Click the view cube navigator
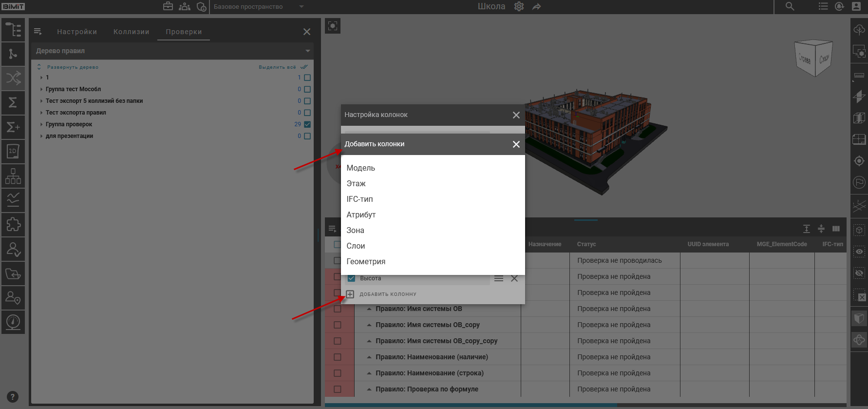Image resolution: width=868 pixels, height=409 pixels. click(x=813, y=58)
